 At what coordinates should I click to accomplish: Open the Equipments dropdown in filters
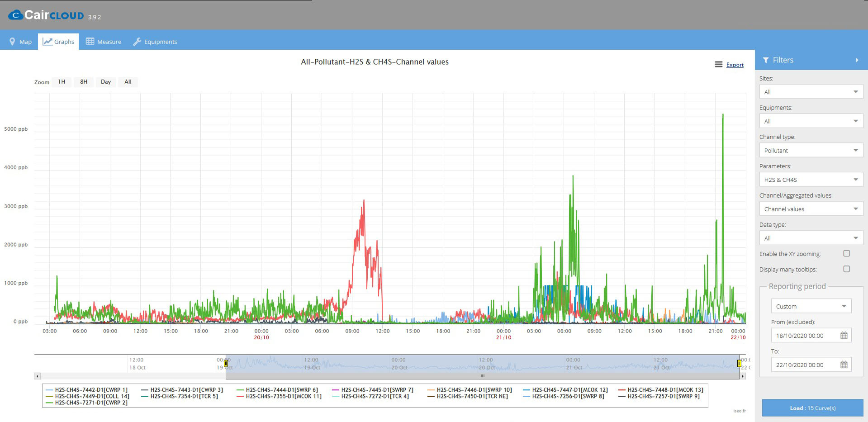(x=811, y=121)
